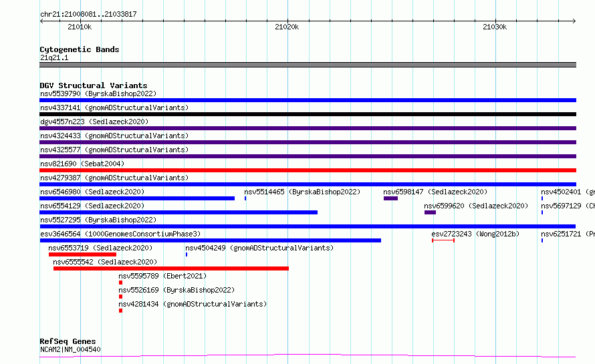Click the left arrowhead of the ruler
This screenshot has height=364, width=595.
pos(41,21)
